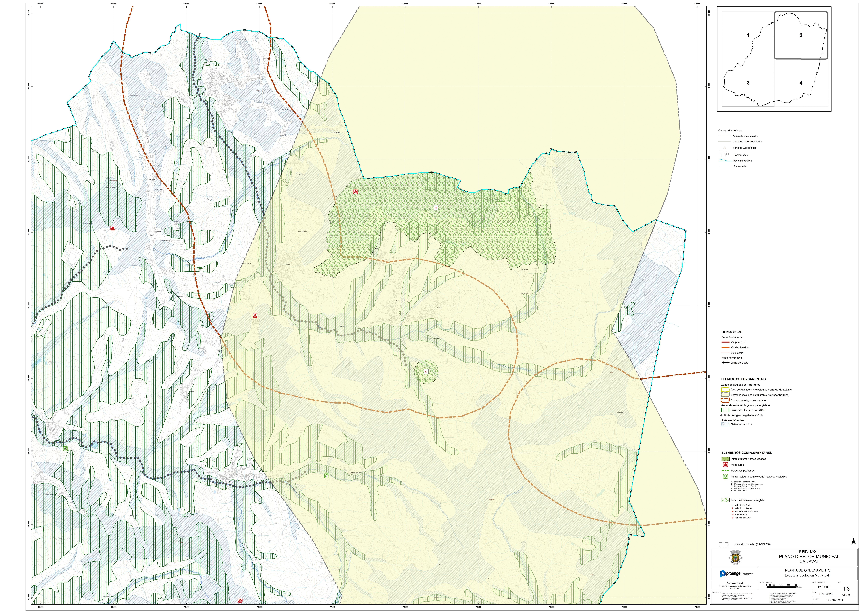
Task: Select the 'Mata do Cercal' entry
Action: tap(741, 491)
